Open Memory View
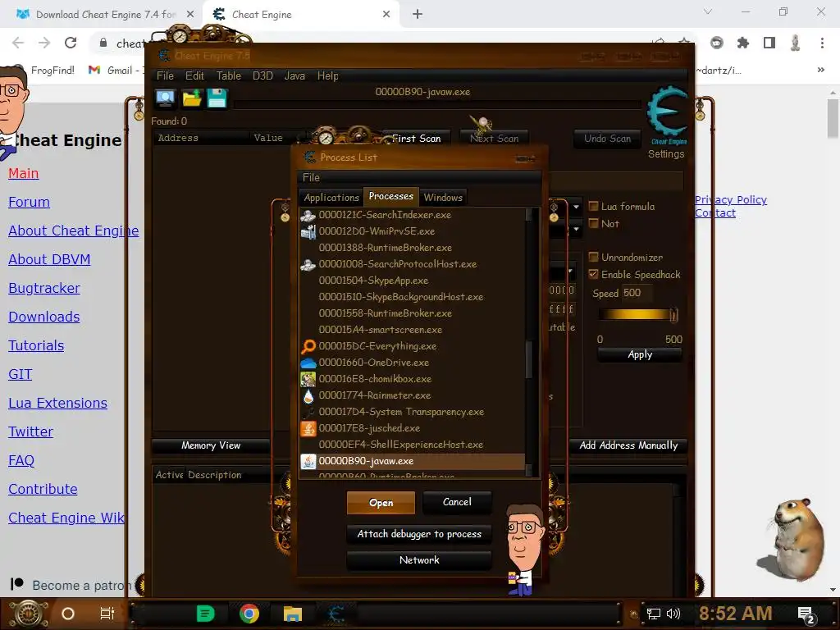This screenshot has width=840, height=630. click(211, 445)
